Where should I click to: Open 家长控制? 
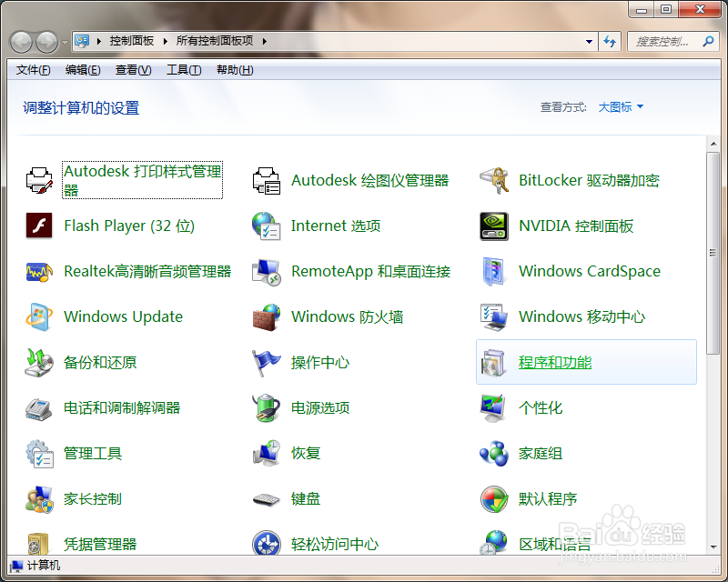[x=93, y=498]
